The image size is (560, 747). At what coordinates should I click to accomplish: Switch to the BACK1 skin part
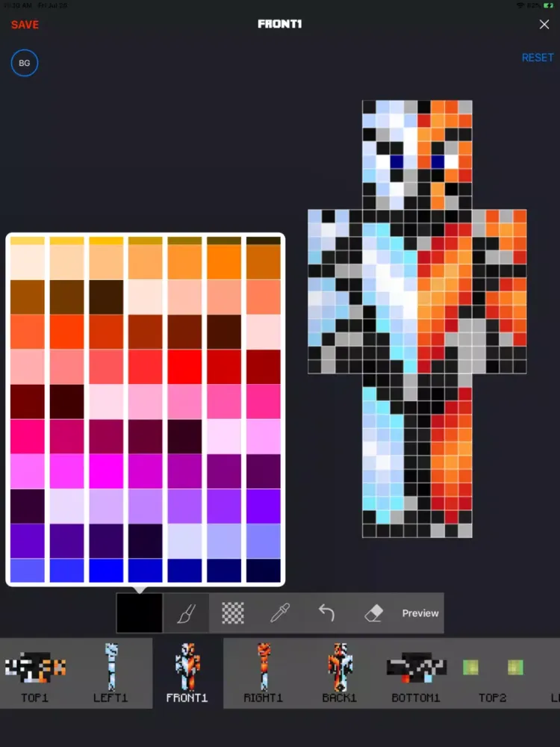(x=340, y=673)
